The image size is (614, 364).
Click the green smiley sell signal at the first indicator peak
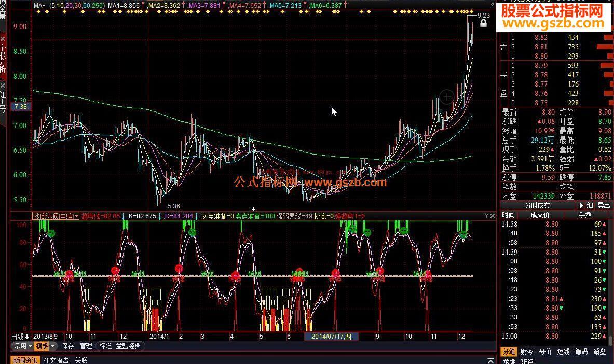pyautogui.click(x=51, y=234)
